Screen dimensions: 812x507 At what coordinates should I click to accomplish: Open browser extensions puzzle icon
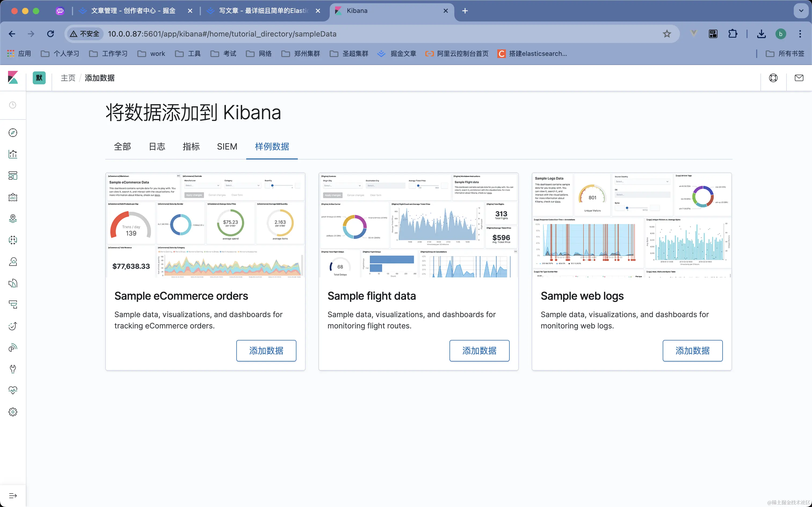coord(733,34)
